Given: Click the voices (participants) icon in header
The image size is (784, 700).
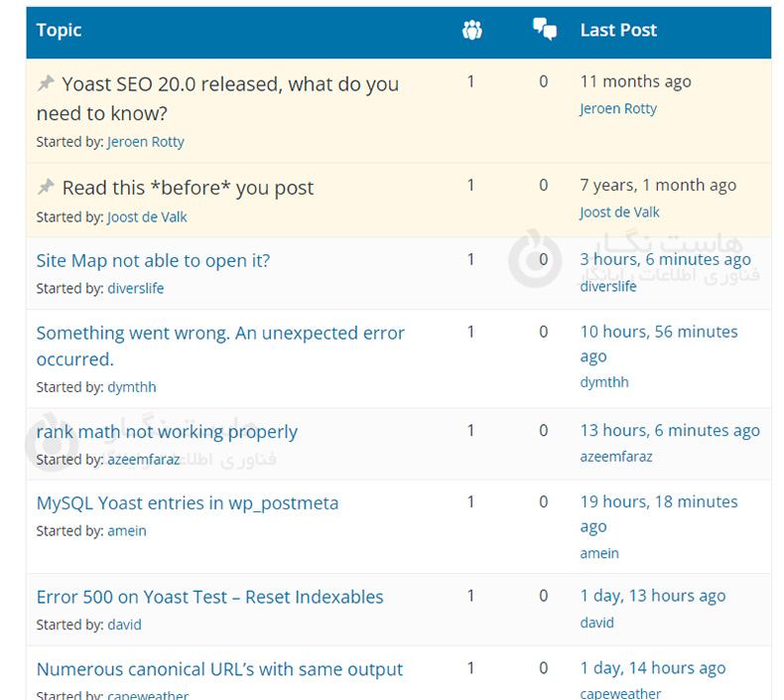Looking at the screenshot, I should pyautogui.click(x=471, y=31).
